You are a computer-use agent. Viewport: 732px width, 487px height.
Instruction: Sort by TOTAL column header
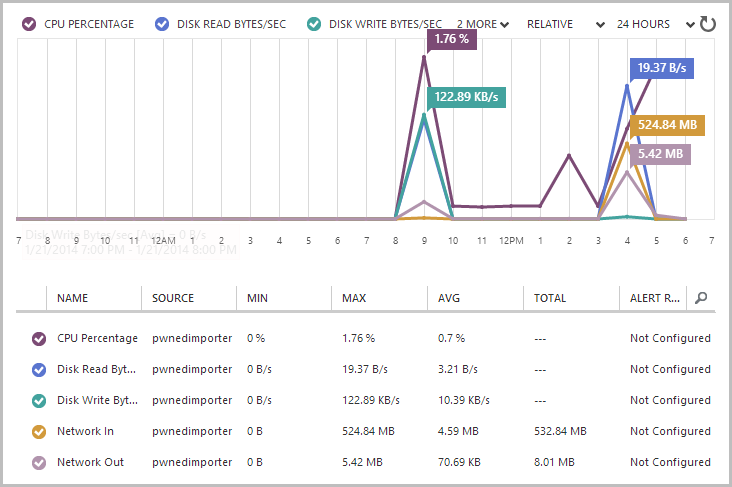coord(550,298)
